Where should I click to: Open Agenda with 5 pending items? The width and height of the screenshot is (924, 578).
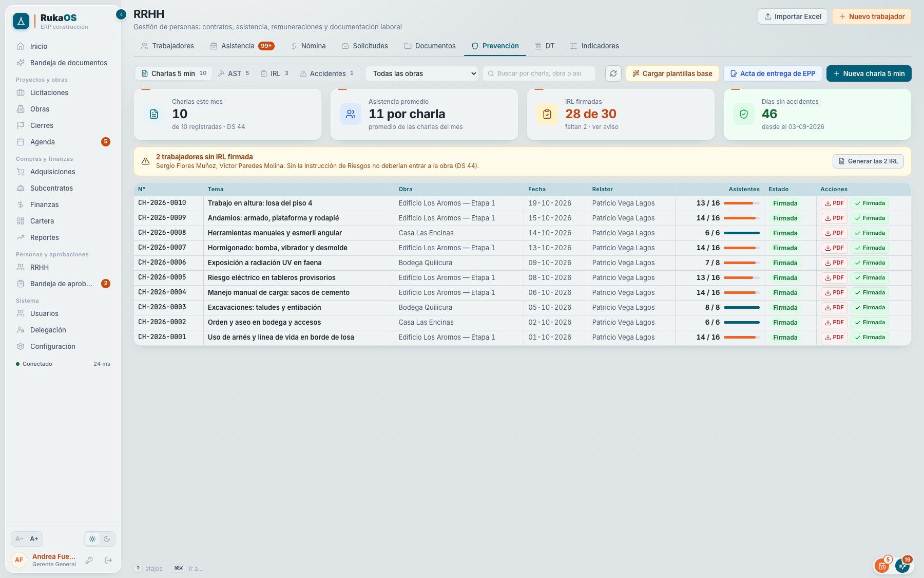63,142
